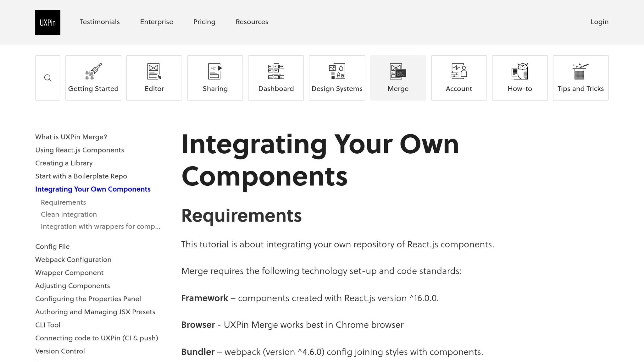644x362 pixels.
Task: Open the search magnifier icon
Action: point(48,78)
